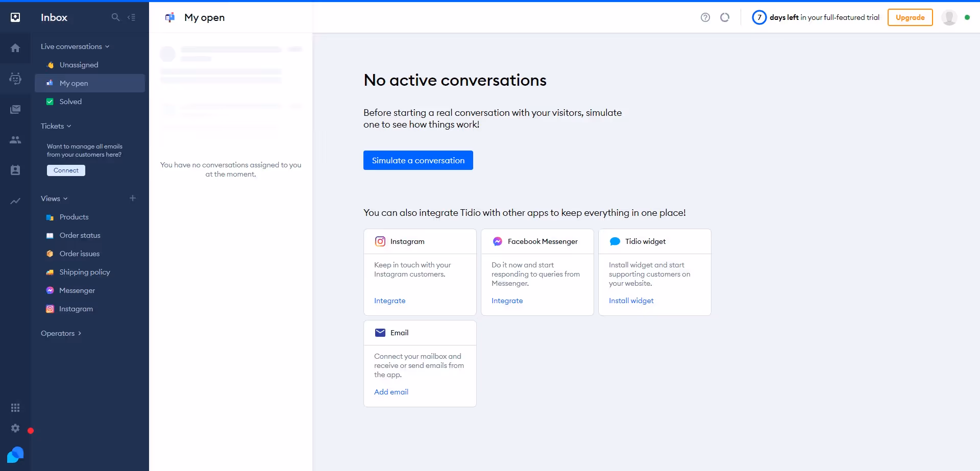The width and height of the screenshot is (980, 471).
Task: Open the Order issues view
Action: pyautogui.click(x=90, y=254)
